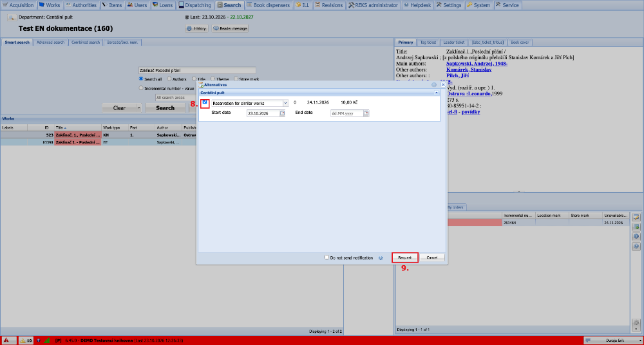This screenshot has width=644, height=345.
Task: Open the Acquisition tab
Action: pos(19,5)
